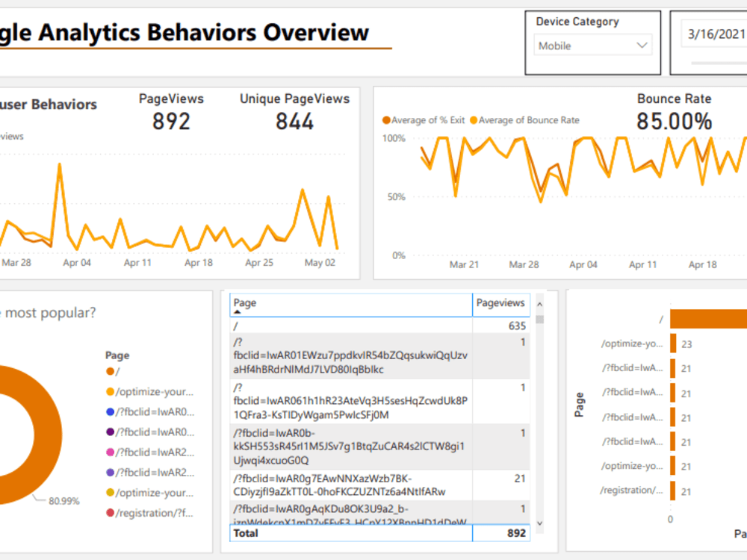Click the orange "/" legend dot in donut legend
Screen dimensions: 747x560
tap(111, 371)
